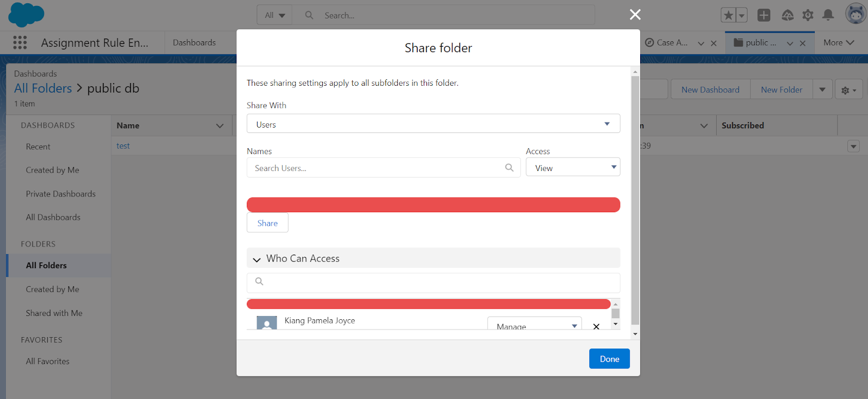This screenshot has width=868, height=399.
Task: Switch to the Dashboards tab
Action: coord(194,42)
